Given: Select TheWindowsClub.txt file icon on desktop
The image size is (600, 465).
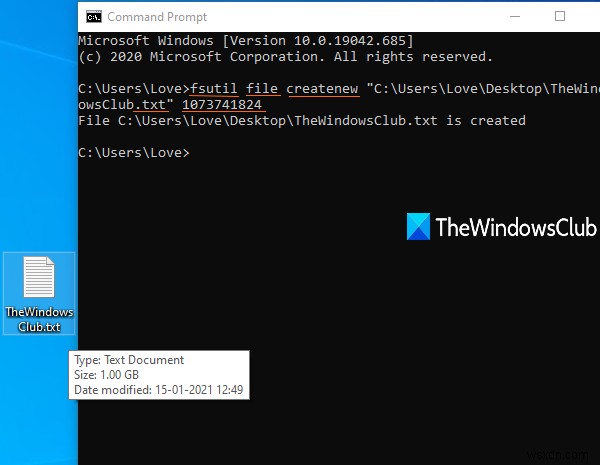Looking at the screenshot, I should pos(39,277).
